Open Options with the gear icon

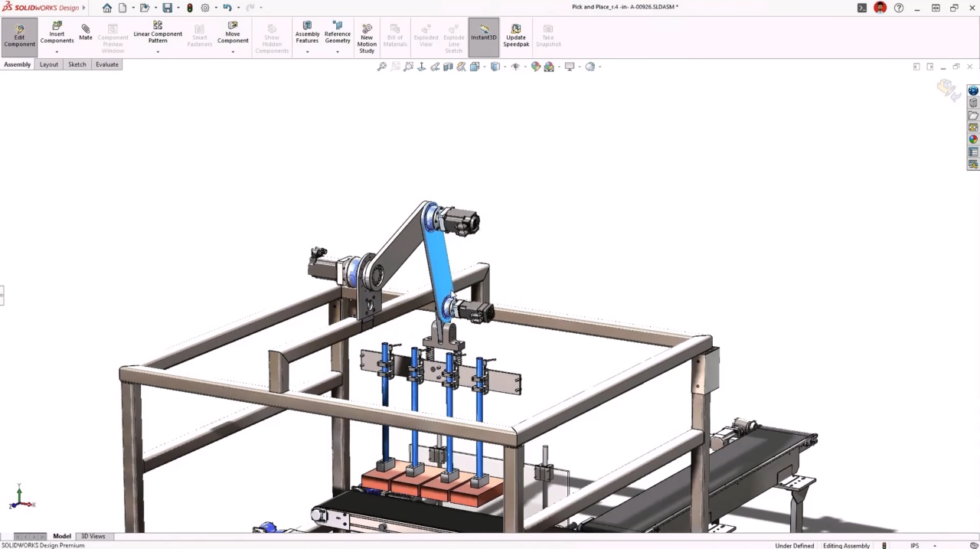205,8
